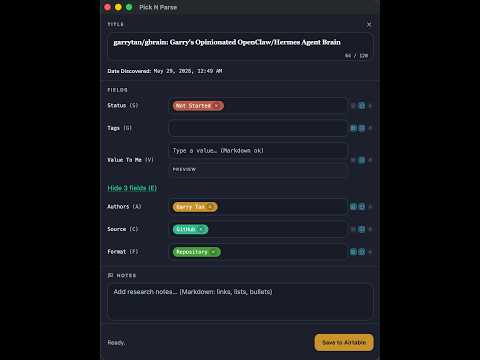Click middle highlighted icon beside Authors field
Image resolution: width=480 pixels, height=360 pixels.
point(361,207)
